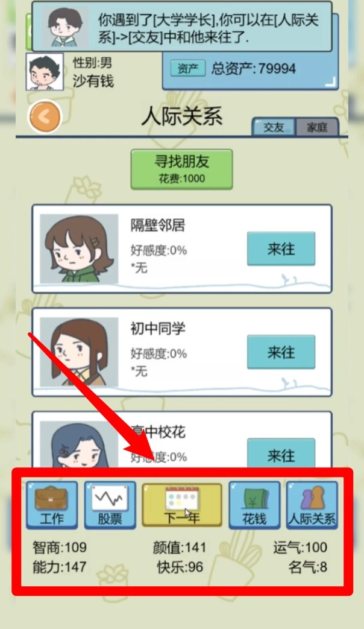Switch to the 家庭 tab
364x629 pixels.
click(x=317, y=127)
